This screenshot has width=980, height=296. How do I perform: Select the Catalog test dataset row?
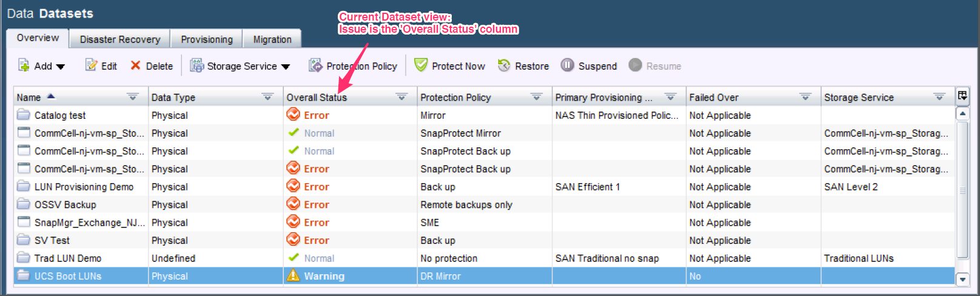click(60, 115)
